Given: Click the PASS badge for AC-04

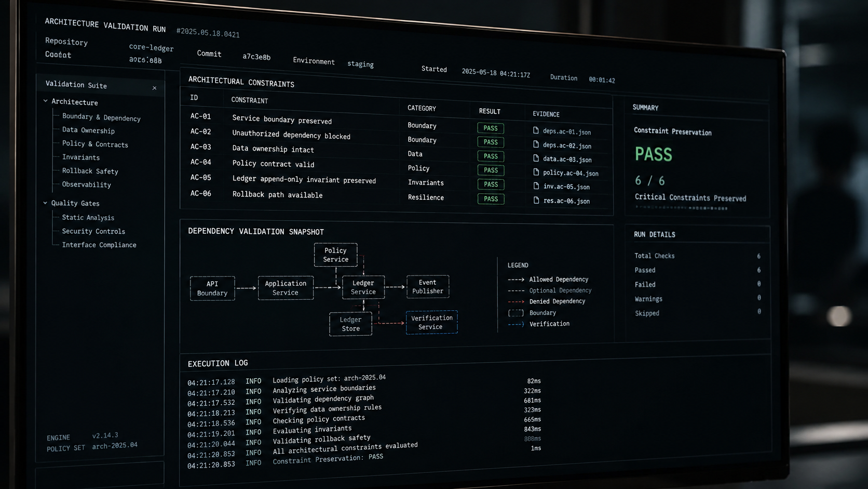Looking at the screenshot, I should point(491,170).
